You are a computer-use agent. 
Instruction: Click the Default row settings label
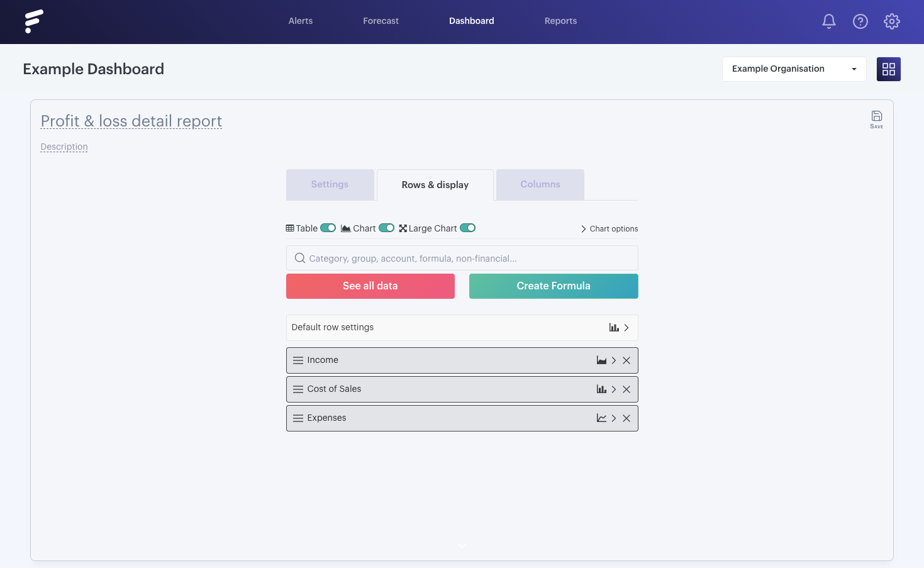click(x=333, y=327)
